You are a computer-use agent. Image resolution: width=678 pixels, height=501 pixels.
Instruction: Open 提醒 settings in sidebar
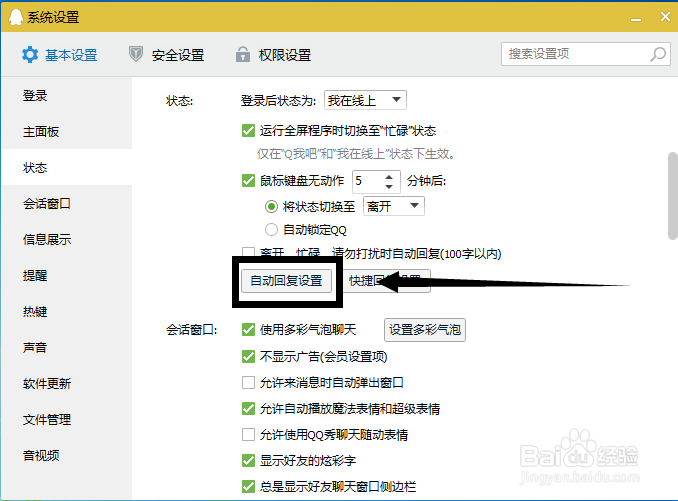pos(67,275)
